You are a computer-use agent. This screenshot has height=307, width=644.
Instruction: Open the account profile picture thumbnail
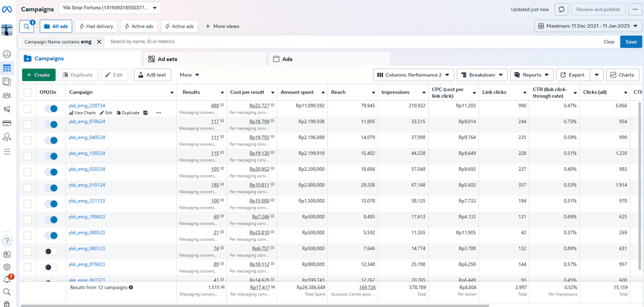7,29
